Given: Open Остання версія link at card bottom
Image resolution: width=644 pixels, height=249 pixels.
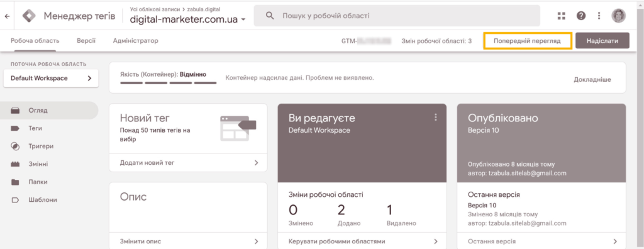Looking at the screenshot, I should click(492, 241).
